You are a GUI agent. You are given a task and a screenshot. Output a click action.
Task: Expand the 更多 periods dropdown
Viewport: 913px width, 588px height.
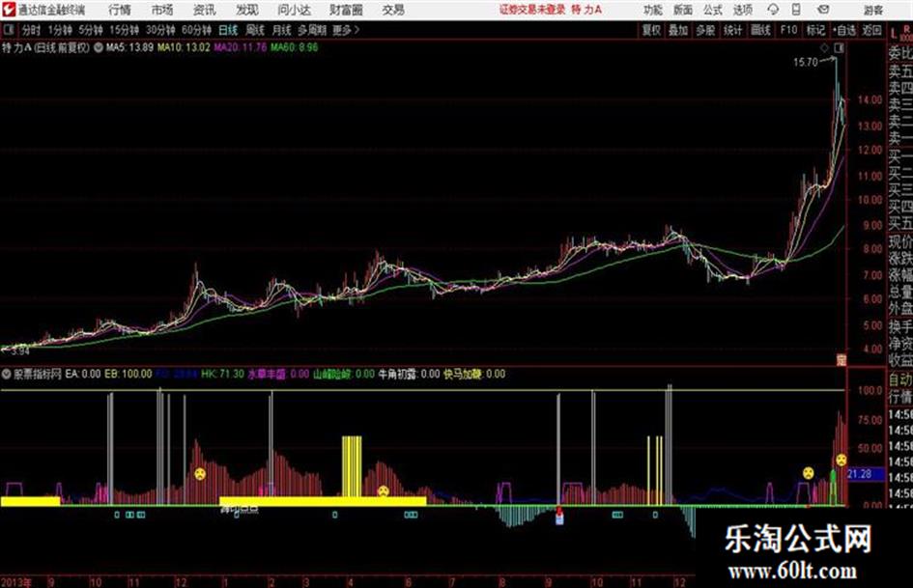346,30
